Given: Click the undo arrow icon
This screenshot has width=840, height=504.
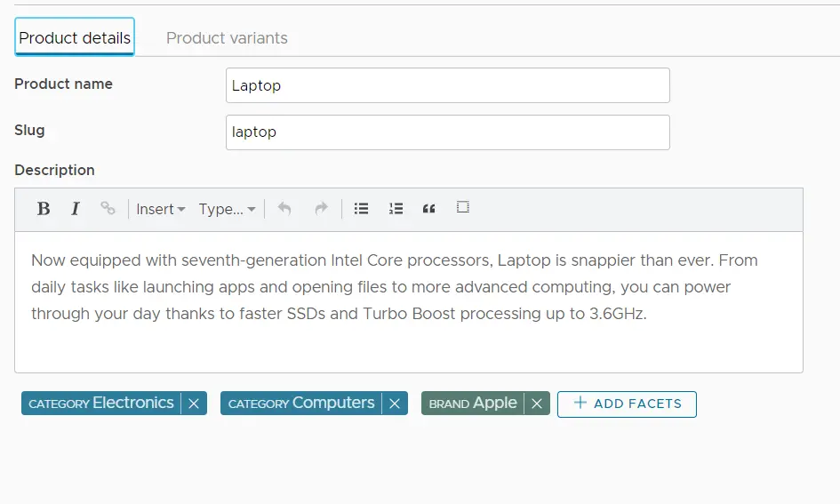Looking at the screenshot, I should (284, 208).
